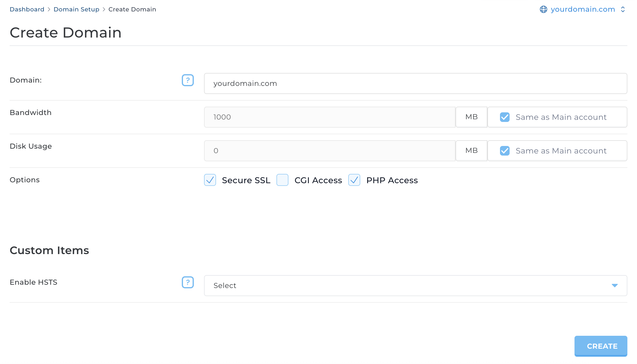Uncheck Bandwidth Same as Main account

(x=505, y=117)
